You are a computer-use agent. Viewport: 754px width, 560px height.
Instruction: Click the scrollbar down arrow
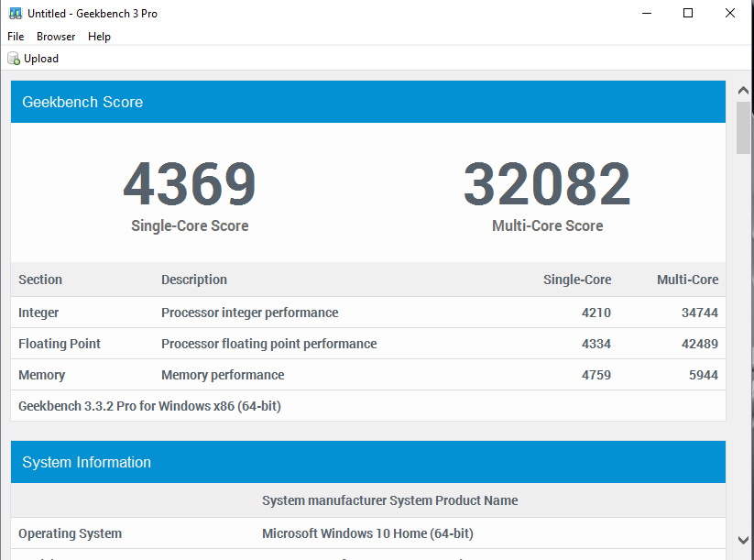[743, 540]
